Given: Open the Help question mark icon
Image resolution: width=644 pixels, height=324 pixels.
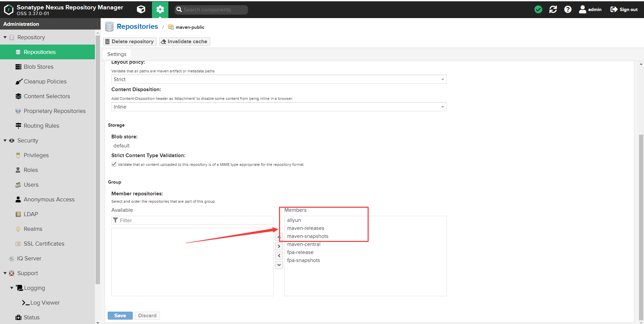Looking at the screenshot, I should point(568,9).
